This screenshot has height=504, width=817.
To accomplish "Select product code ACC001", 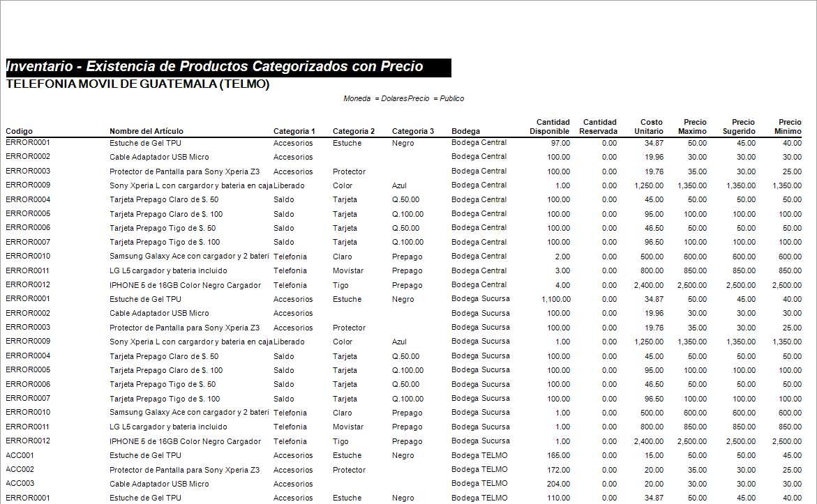I will [20, 455].
